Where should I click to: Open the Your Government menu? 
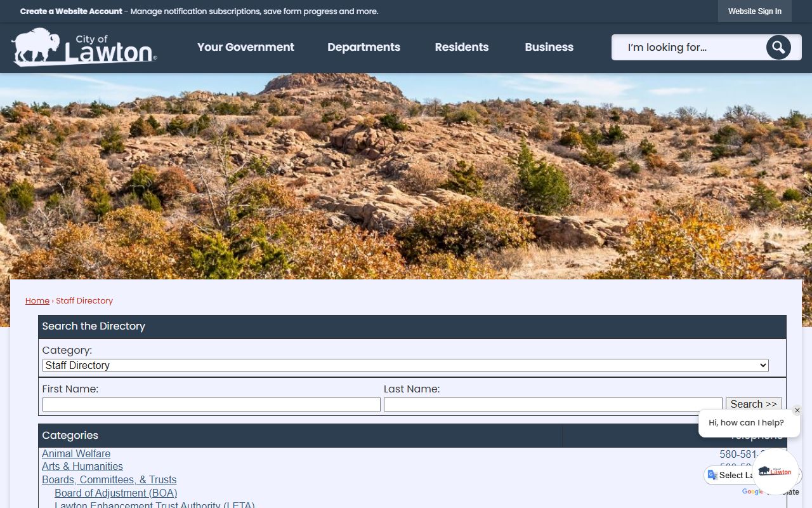click(x=246, y=47)
